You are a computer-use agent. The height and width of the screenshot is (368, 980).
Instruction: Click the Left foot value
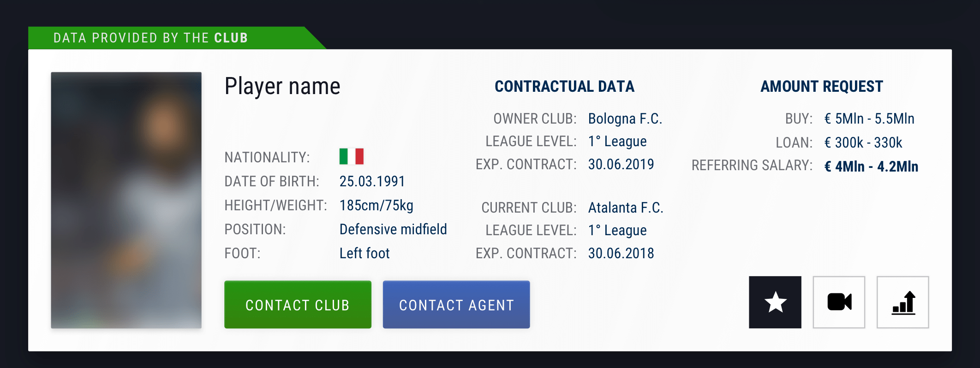pyautogui.click(x=365, y=253)
